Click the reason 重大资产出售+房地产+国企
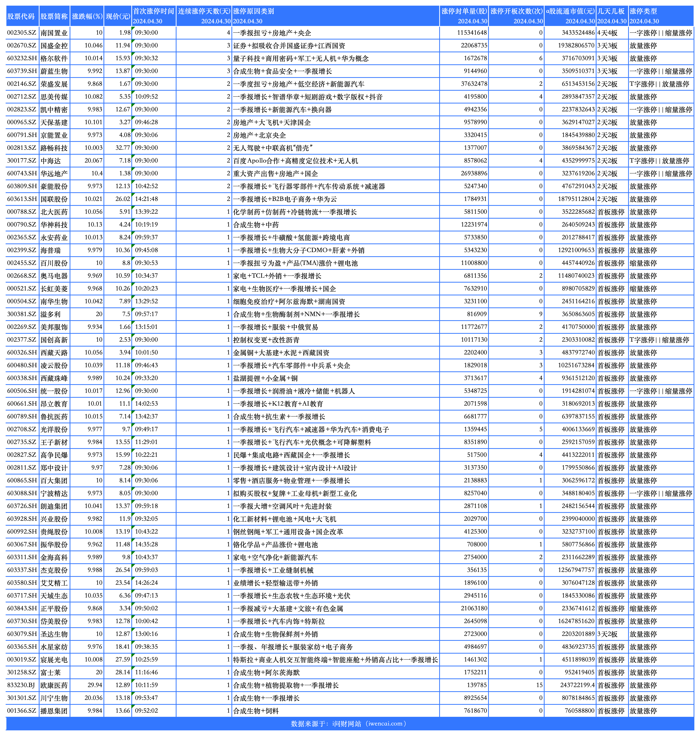Screen dimensions: 700x736 276,173
